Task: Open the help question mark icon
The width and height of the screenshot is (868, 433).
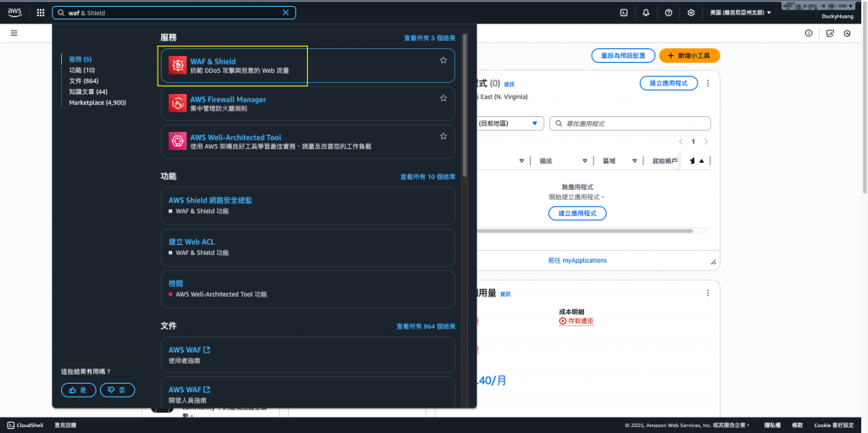Action: [668, 13]
